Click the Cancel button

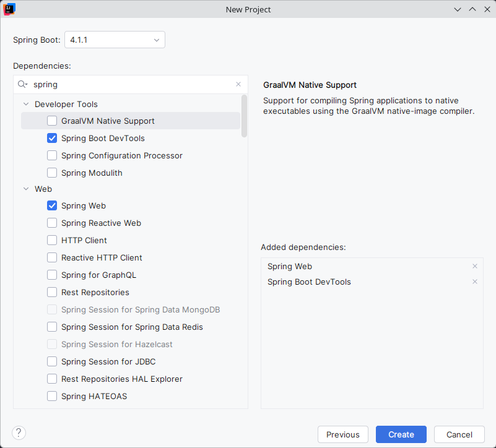click(x=459, y=434)
